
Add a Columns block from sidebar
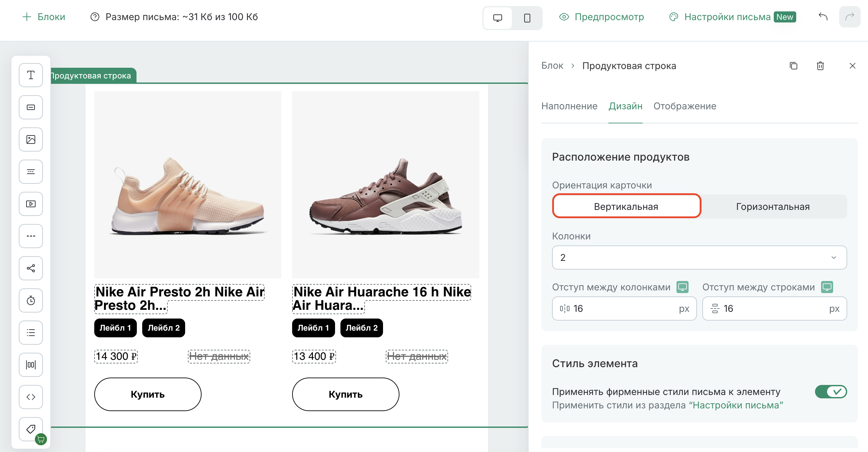tap(31, 365)
